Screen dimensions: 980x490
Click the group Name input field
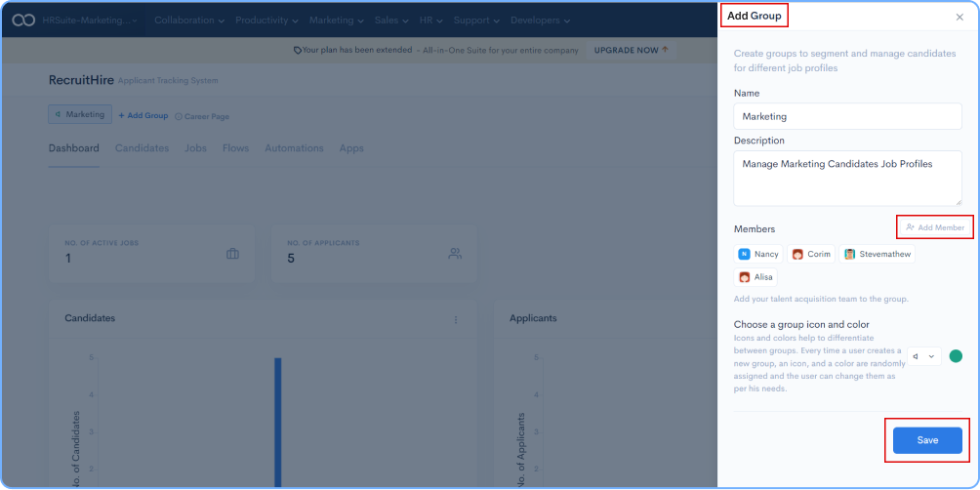click(x=847, y=116)
